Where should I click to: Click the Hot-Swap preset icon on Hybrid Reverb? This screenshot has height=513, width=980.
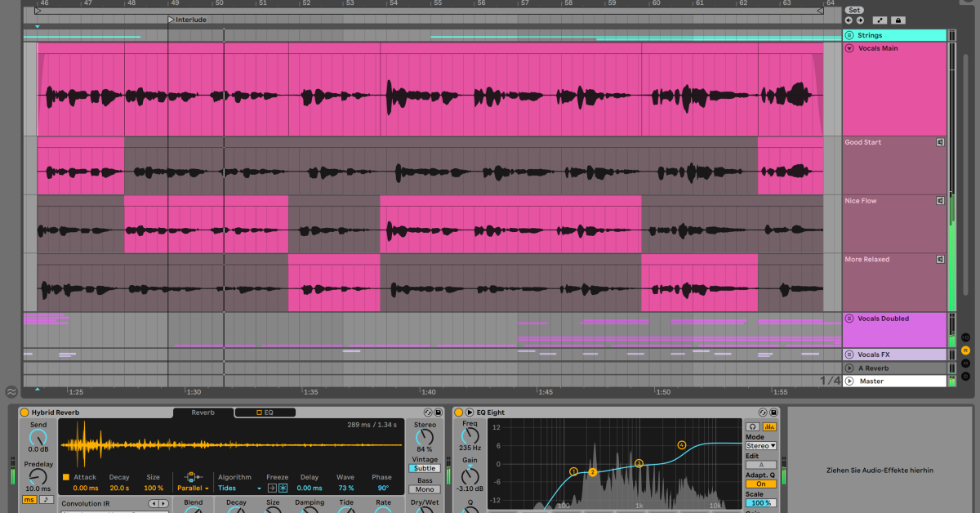pyautogui.click(x=428, y=413)
